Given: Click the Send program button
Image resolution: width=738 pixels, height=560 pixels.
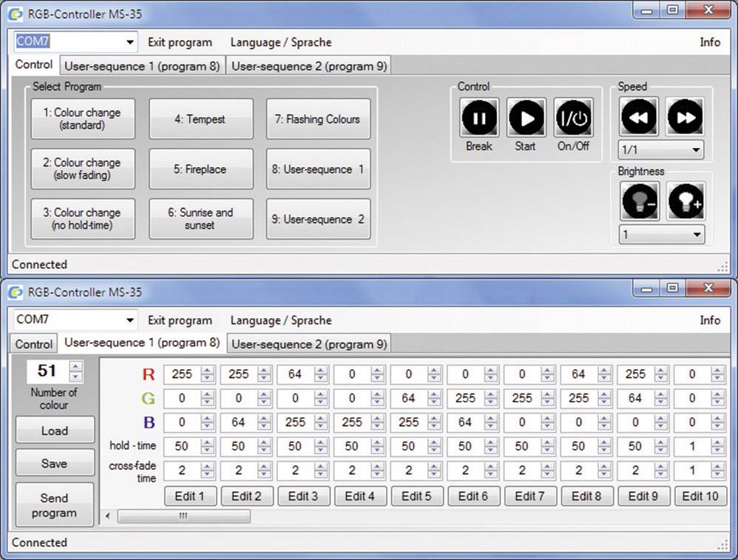Looking at the screenshot, I should pos(55,504).
